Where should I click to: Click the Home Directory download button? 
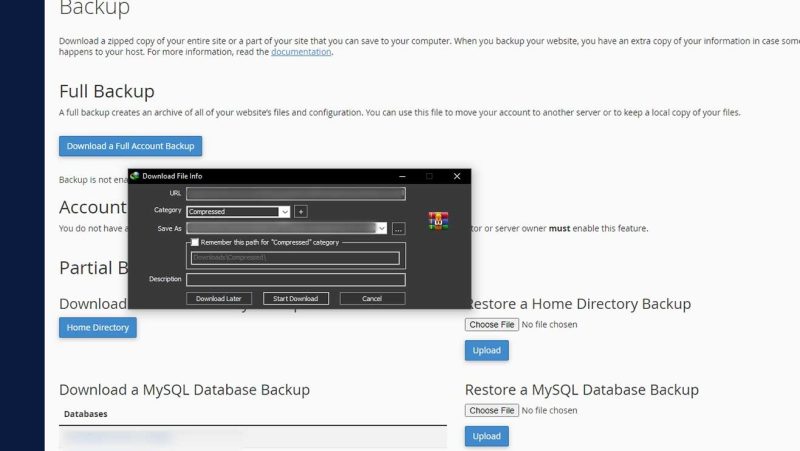97,327
